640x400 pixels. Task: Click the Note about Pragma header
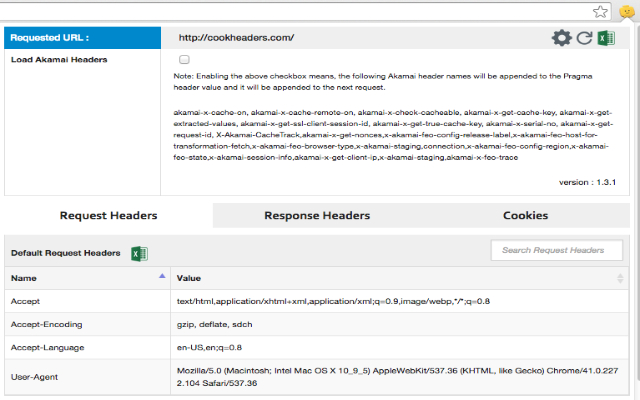tap(383, 82)
